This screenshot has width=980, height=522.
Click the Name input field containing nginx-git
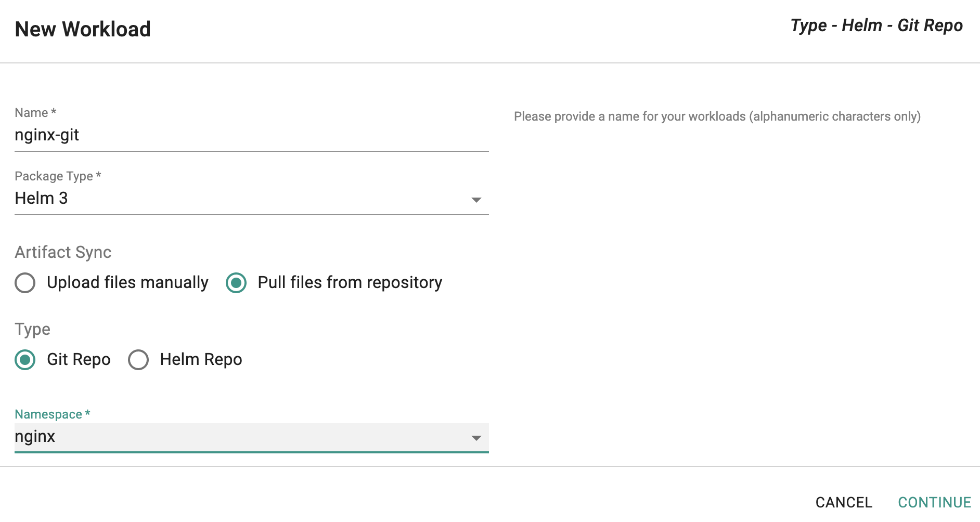(x=251, y=135)
